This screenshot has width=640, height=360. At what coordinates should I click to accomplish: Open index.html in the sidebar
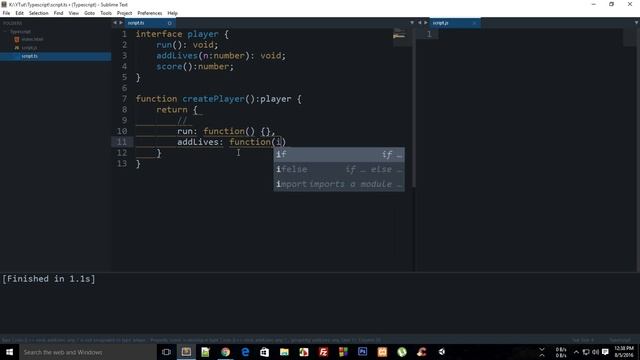click(32, 39)
